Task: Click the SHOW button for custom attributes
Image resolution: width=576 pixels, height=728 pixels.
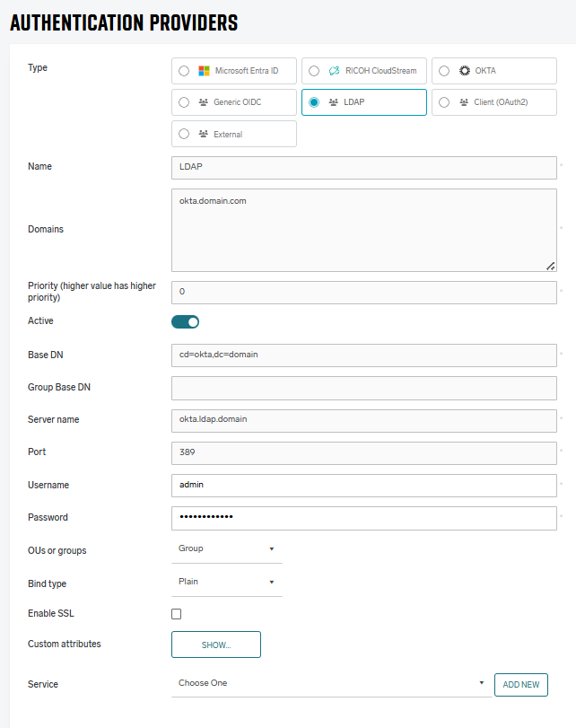Action: click(x=215, y=644)
